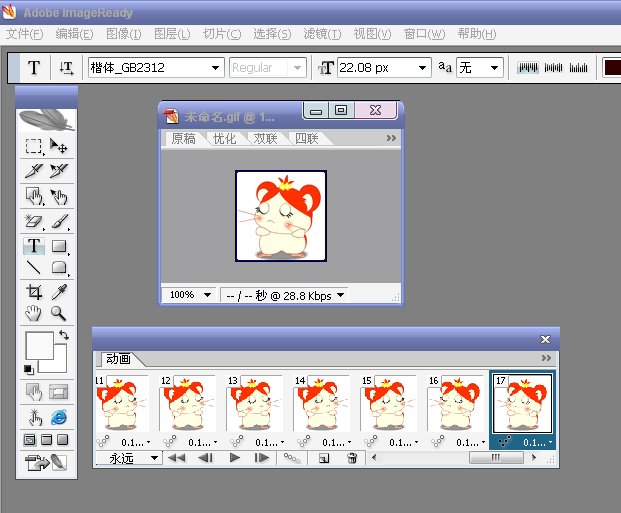The height and width of the screenshot is (513, 621).
Task: Click the foreground color swatch
Action: (x=40, y=345)
